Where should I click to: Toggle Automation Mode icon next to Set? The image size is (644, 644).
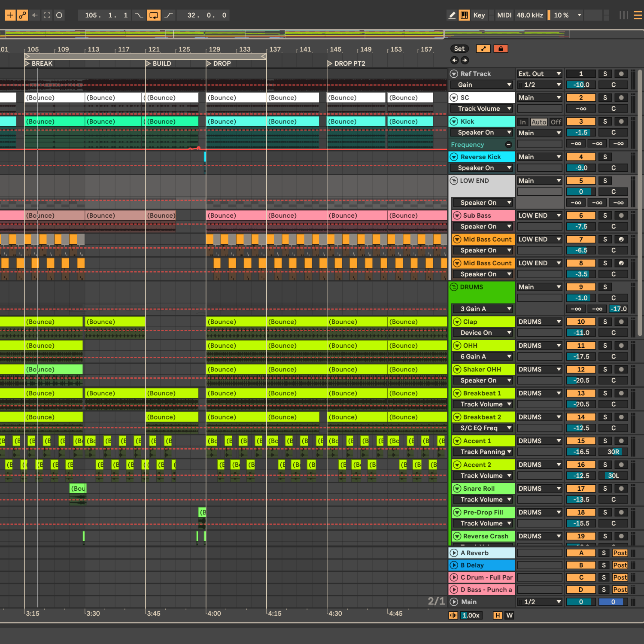[x=483, y=49]
